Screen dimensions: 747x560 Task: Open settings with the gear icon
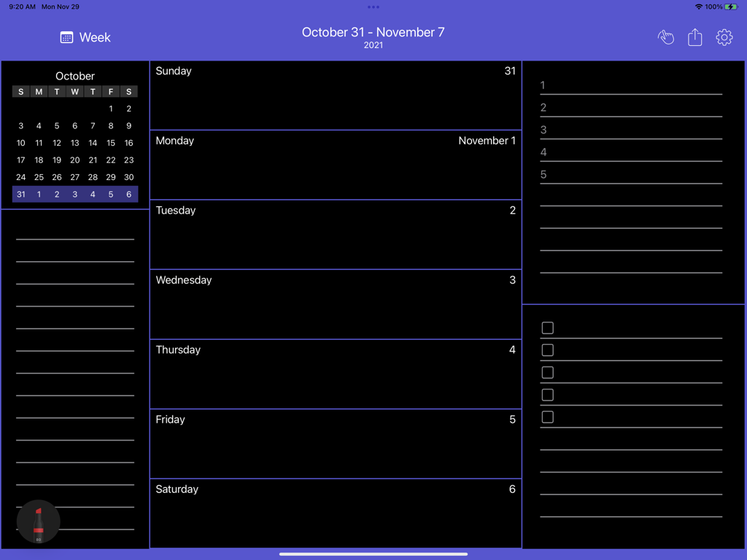(x=724, y=37)
